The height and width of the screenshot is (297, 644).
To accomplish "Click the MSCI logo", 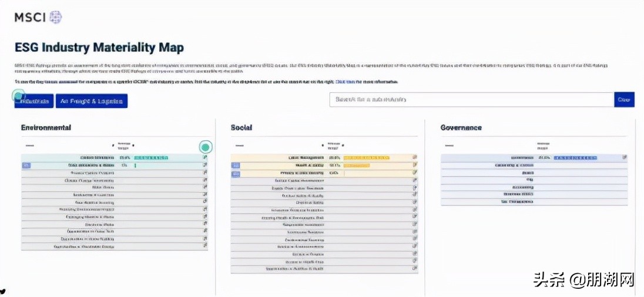I will coord(38,17).
